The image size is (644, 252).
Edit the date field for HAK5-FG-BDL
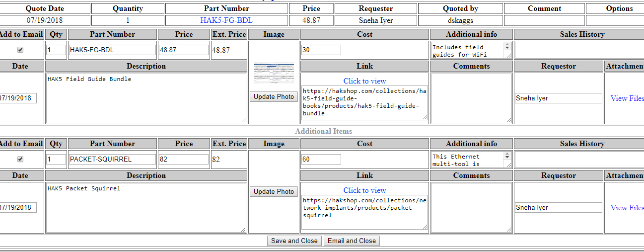coord(18,98)
